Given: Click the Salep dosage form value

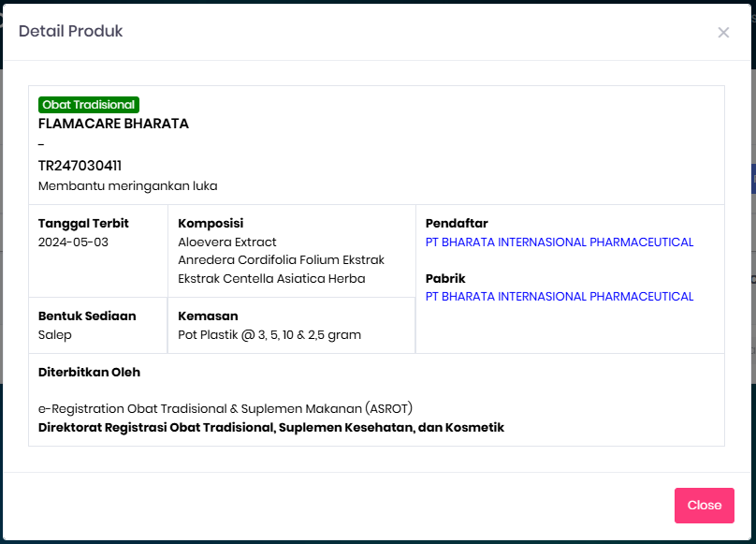Looking at the screenshot, I should click(55, 335).
